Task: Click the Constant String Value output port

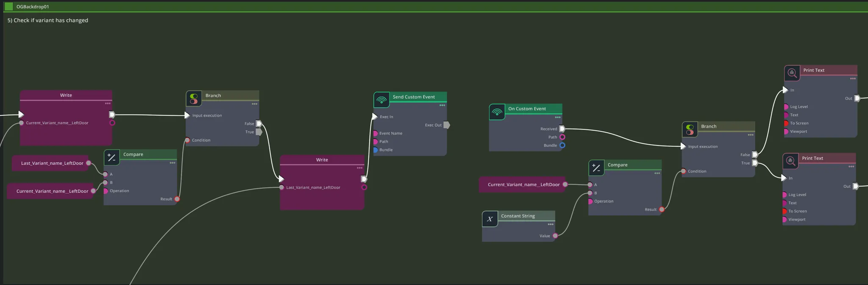Action: pyautogui.click(x=555, y=236)
